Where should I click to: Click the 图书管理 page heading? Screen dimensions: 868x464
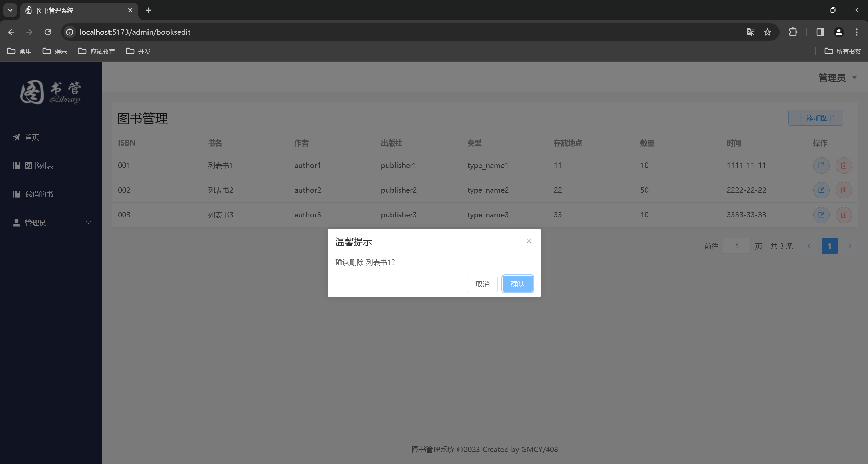pyautogui.click(x=142, y=118)
